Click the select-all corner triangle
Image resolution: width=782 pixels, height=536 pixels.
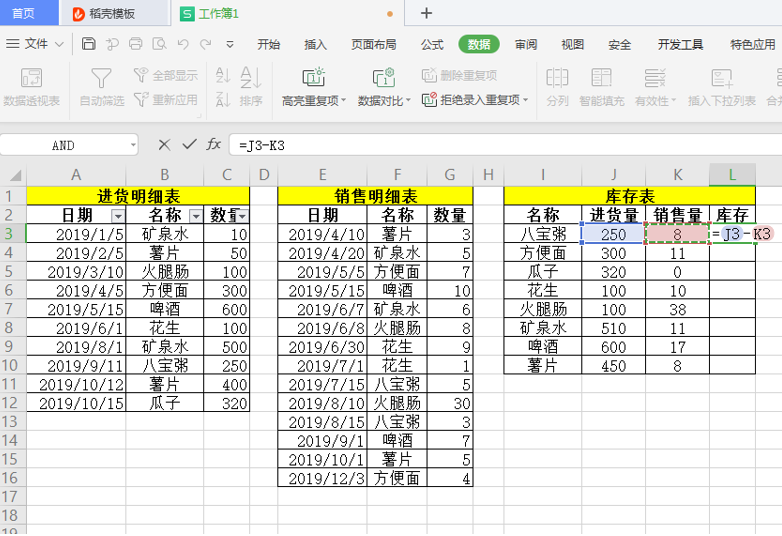pos(15,175)
